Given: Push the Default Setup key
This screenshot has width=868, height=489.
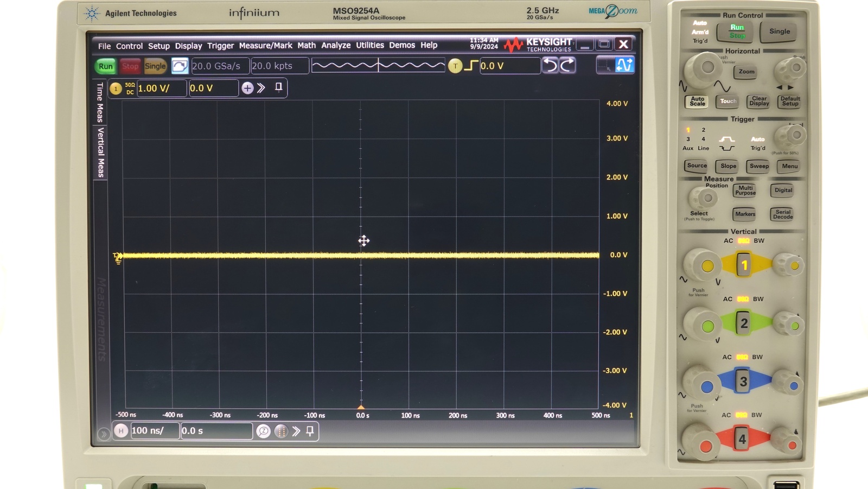Looking at the screenshot, I should pyautogui.click(x=790, y=101).
